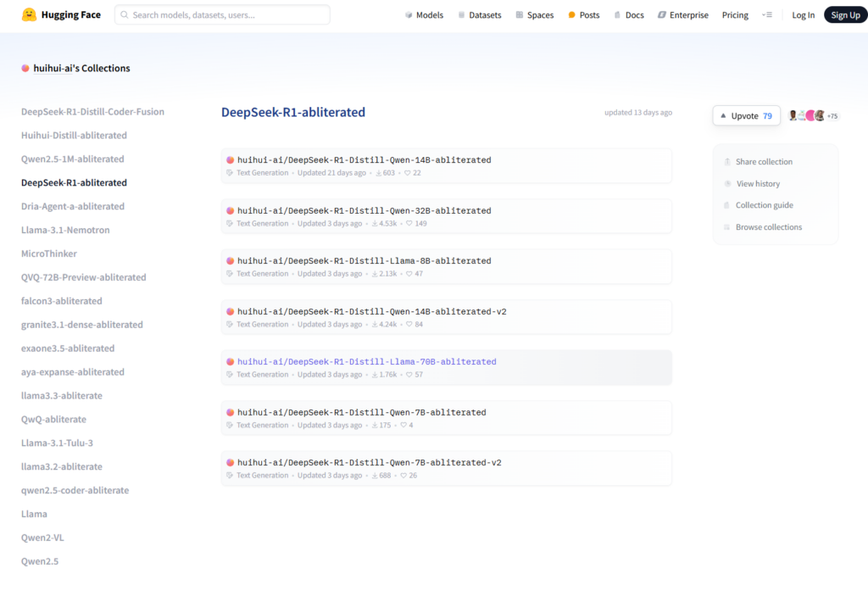The image size is (868, 613).
Task: Click huihui-ai avatar beside Collections heading
Action: [x=25, y=68]
